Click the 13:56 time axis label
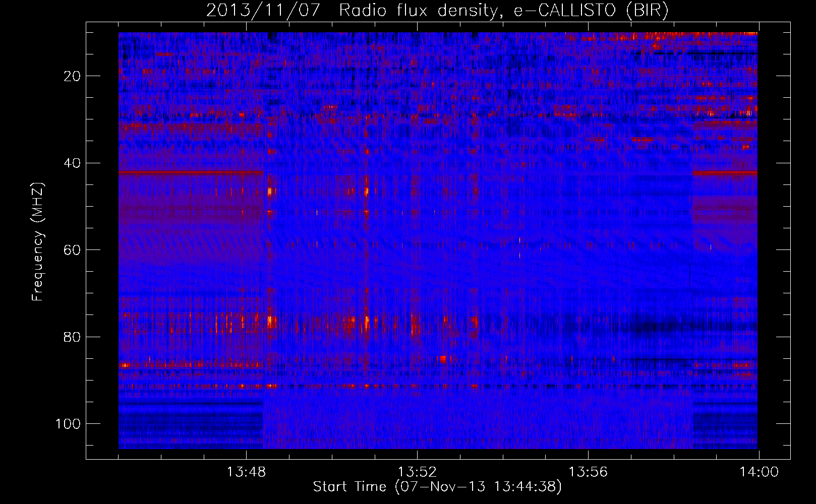 pos(588,472)
